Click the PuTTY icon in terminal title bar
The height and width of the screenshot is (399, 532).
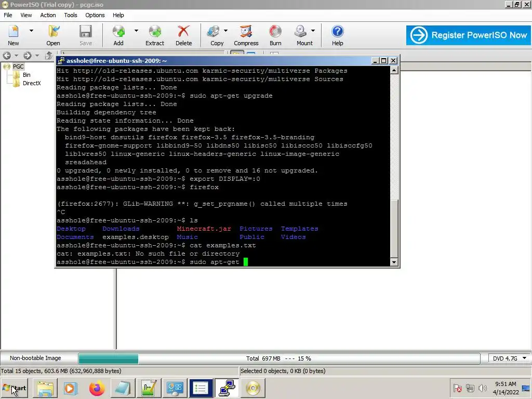[61, 61]
